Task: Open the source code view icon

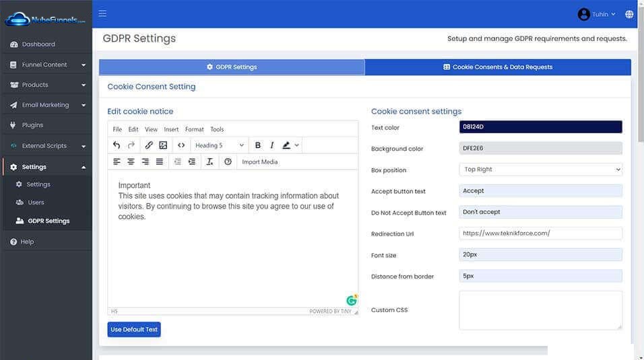Action: click(181, 145)
